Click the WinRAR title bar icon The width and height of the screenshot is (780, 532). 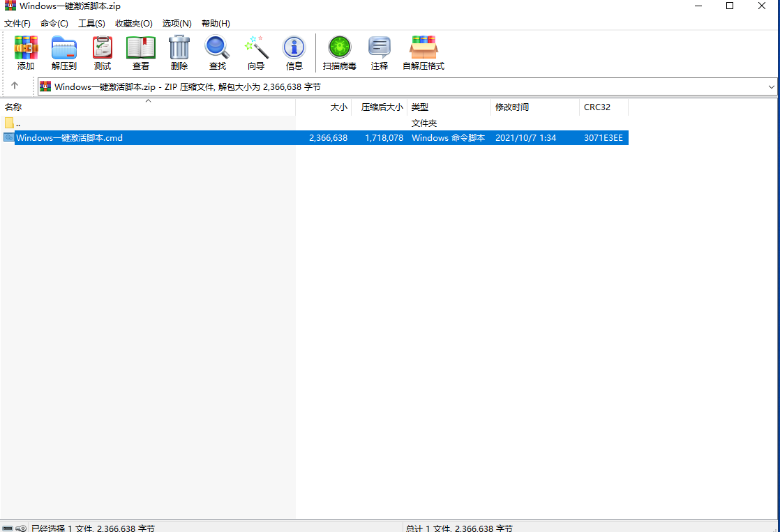[x=10, y=6]
